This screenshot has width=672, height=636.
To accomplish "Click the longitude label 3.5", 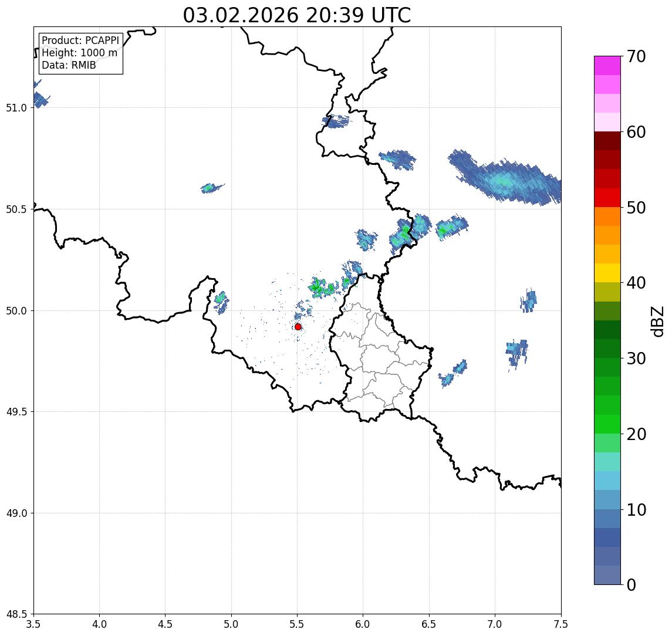I will coord(33,624).
